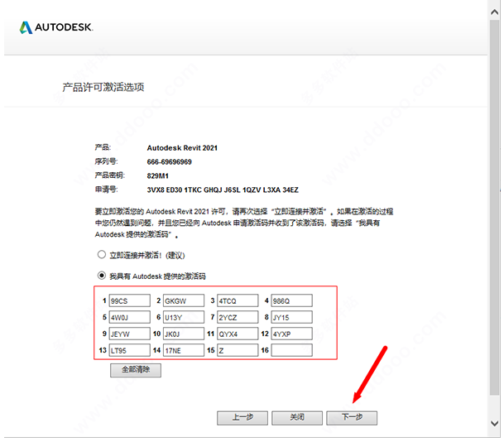Viewport: 504px width, 442px height.
Task: Go back with the 上一步 button
Action: [242, 417]
